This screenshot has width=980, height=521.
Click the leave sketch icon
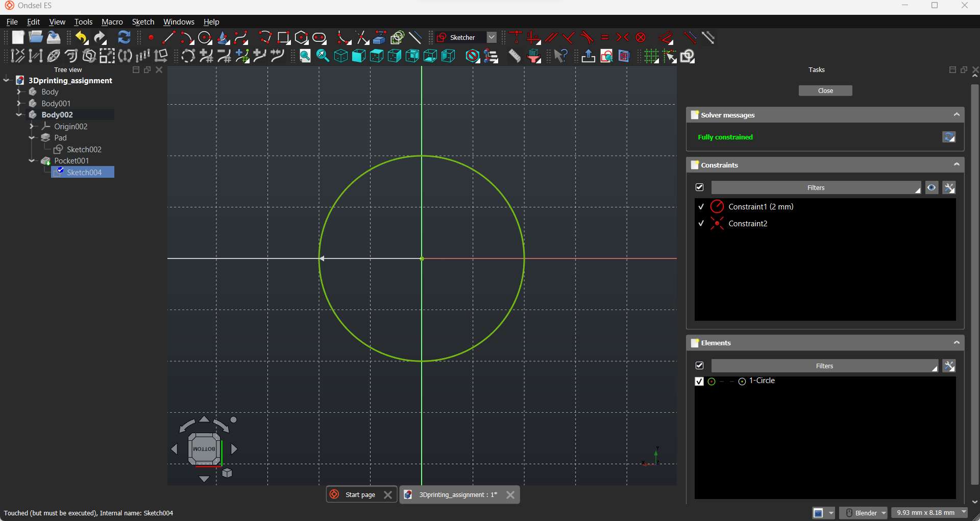588,56
